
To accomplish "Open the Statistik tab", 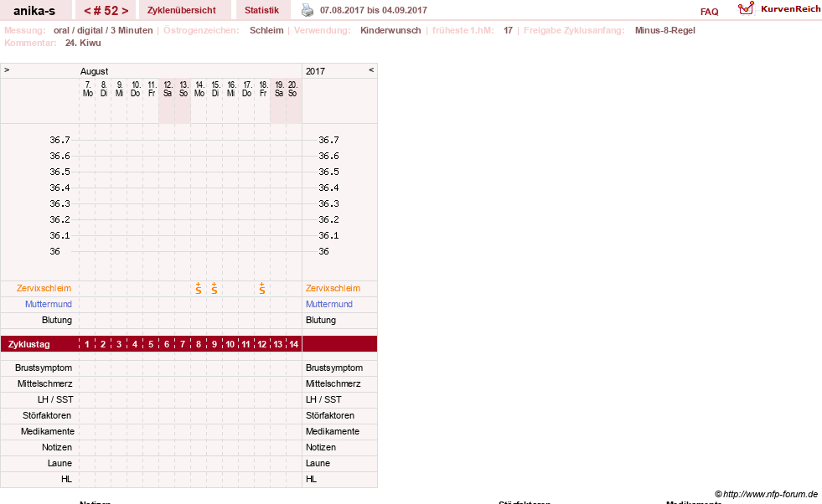I will 261,10.
